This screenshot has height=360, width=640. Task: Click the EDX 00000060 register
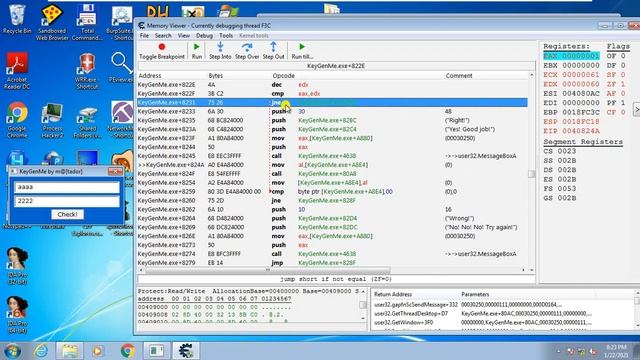(x=571, y=84)
